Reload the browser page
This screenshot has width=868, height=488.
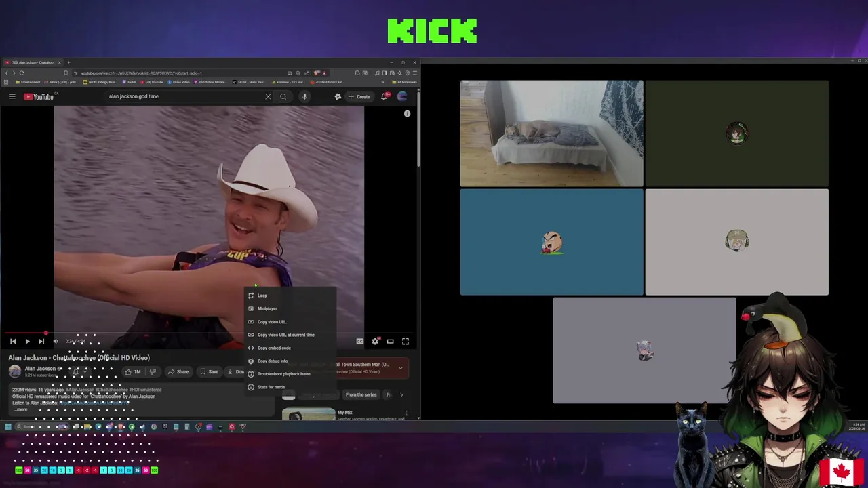coord(22,73)
